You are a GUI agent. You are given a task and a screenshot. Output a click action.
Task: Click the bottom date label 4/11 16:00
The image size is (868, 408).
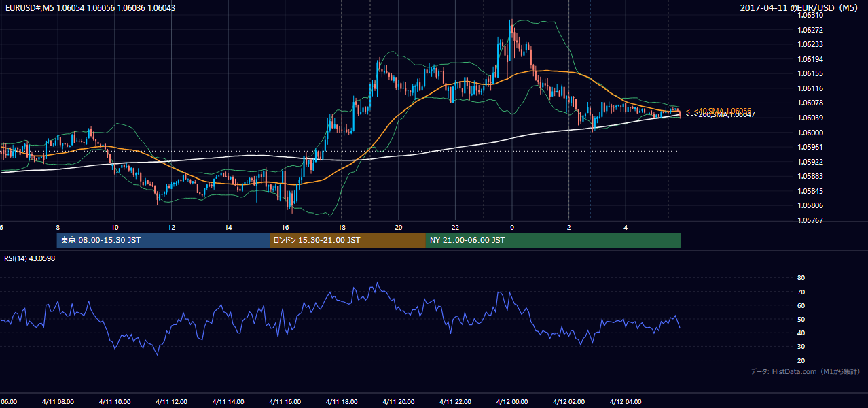[x=285, y=402]
